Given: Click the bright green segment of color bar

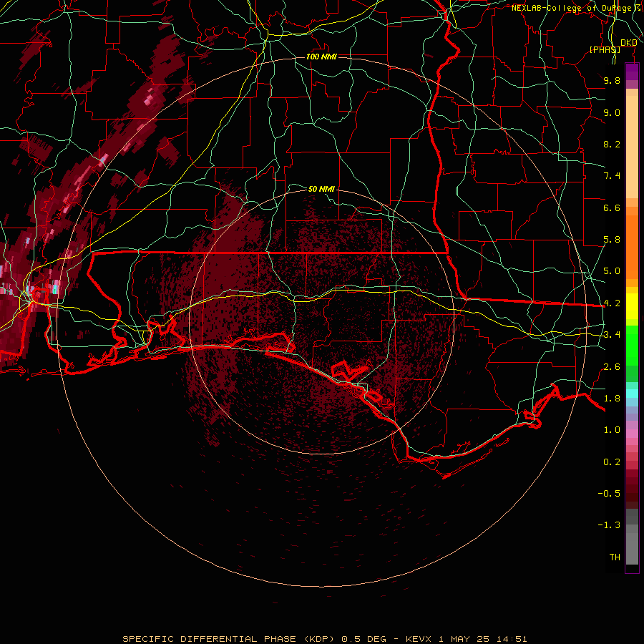Looking at the screenshot, I should (x=632, y=346).
